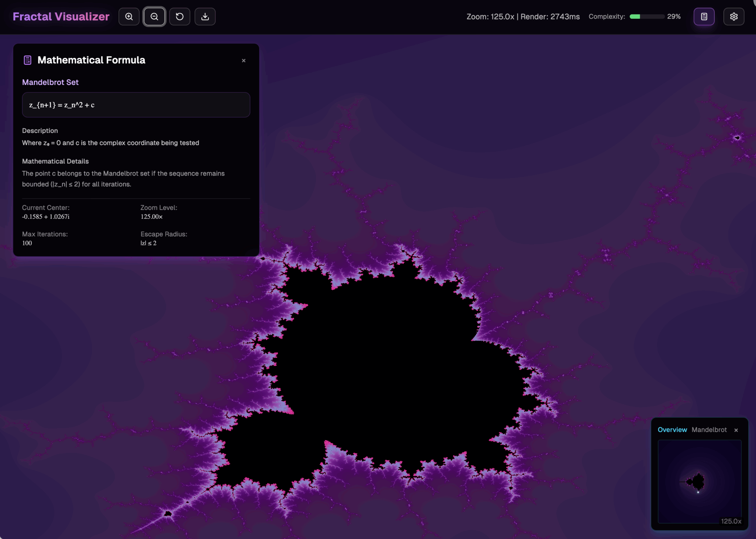Click the small mini-Mandelbrot at canvas bottom-left
Image resolution: width=756 pixels, height=539 pixels.
[x=168, y=514]
